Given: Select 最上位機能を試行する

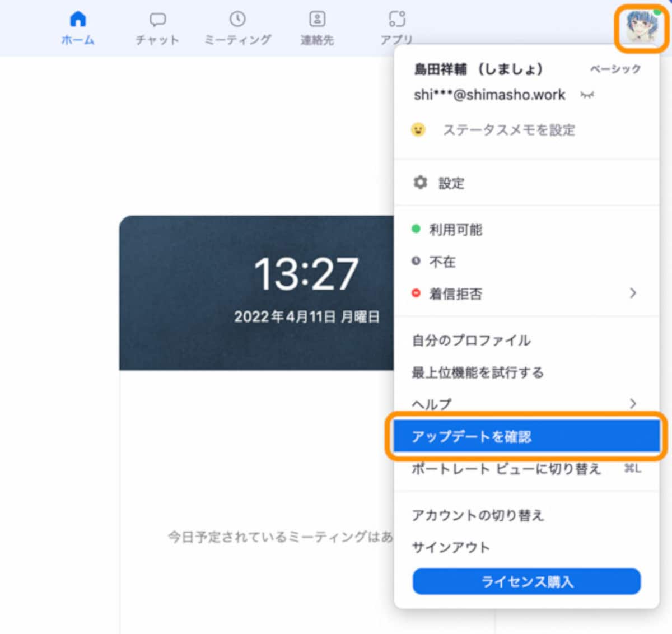Looking at the screenshot, I should [526, 372].
